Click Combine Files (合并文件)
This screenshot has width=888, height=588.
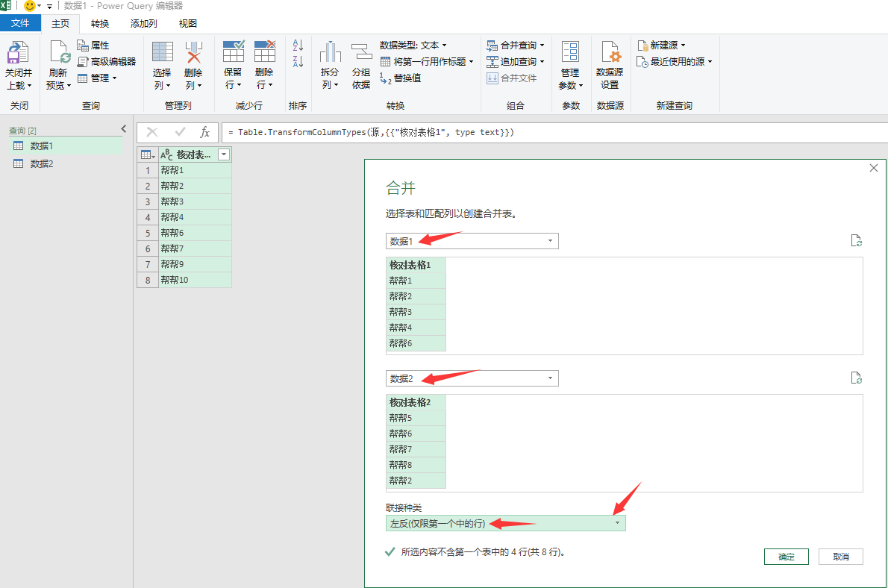click(512, 78)
